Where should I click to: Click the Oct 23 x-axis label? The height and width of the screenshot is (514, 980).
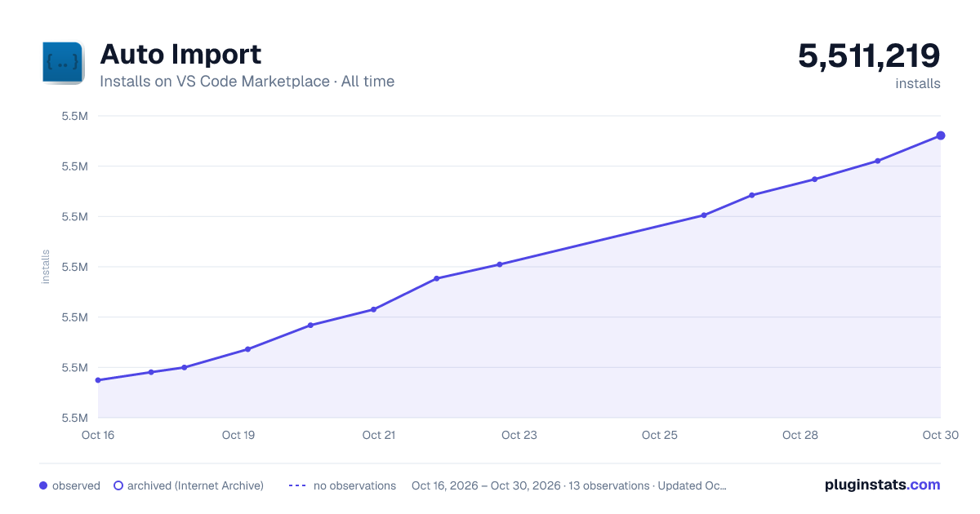pyautogui.click(x=519, y=435)
